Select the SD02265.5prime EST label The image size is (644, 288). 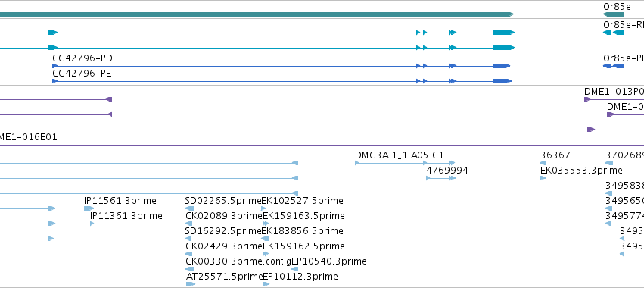click(x=223, y=201)
